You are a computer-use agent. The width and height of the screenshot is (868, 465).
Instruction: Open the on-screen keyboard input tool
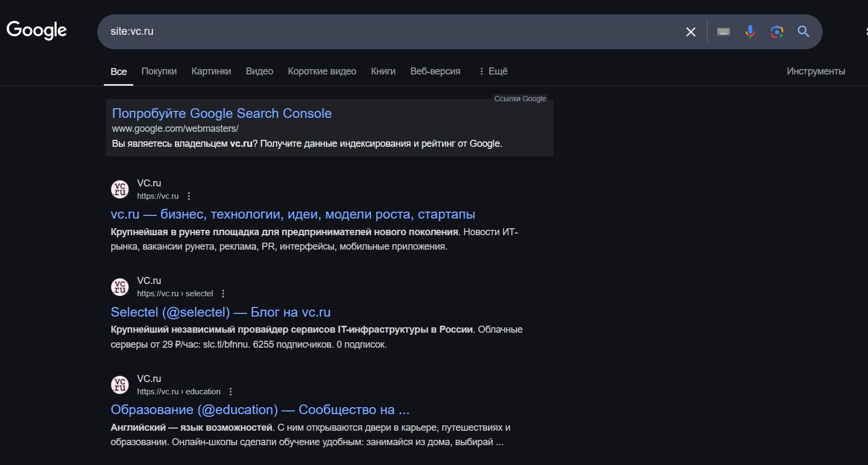[x=723, y=32]
